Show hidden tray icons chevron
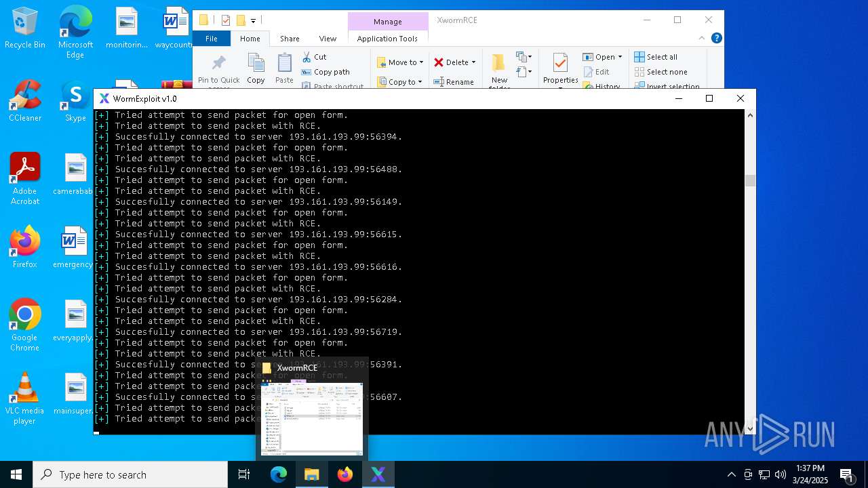The height and width of the screenshot is (488, 868). point(731,474)
